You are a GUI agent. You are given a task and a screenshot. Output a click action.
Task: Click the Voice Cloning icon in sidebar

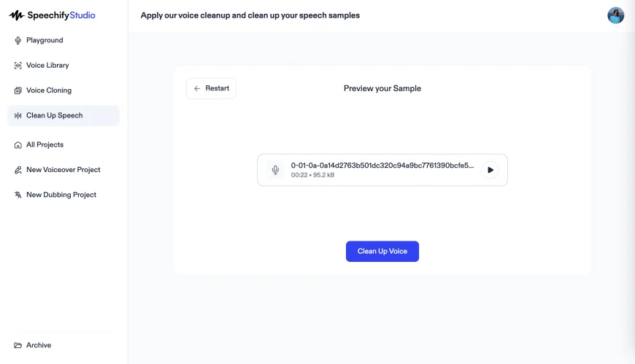(18, 90)
